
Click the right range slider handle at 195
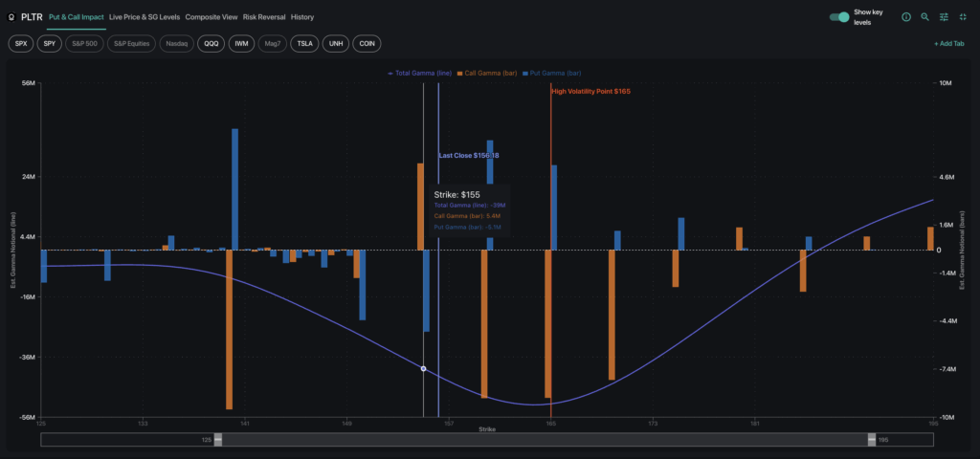[x=872, y=439]
